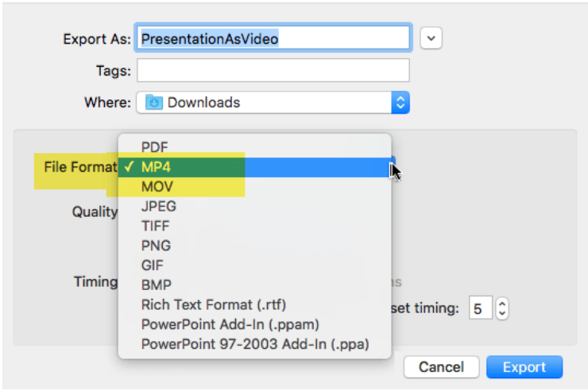
Task: Choose Rich Text Format (.rtf)
Action: [x=213, y=304]
